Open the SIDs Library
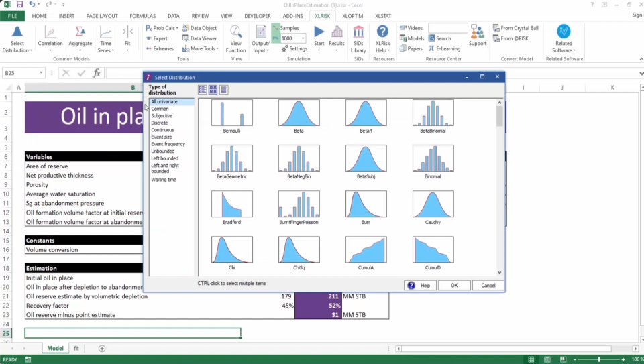Viewport: 644px width, 364px height. tap(358, 39)
